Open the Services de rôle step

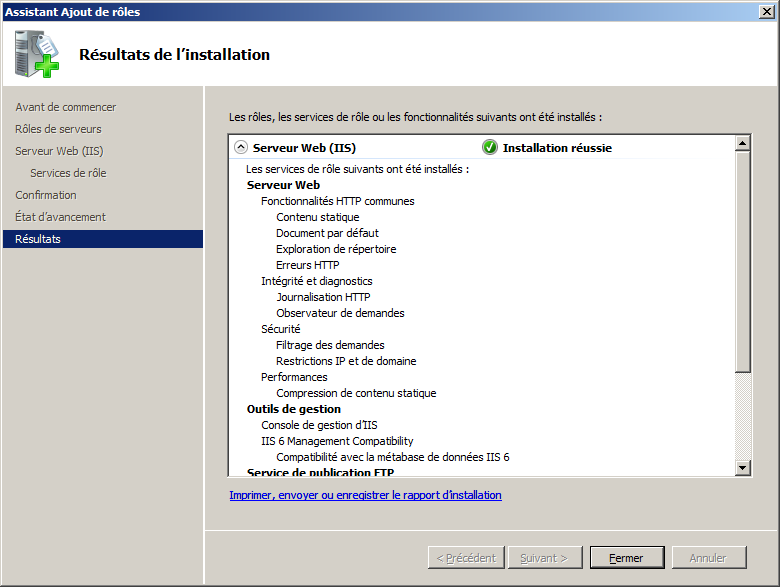[x=68, y=173]
